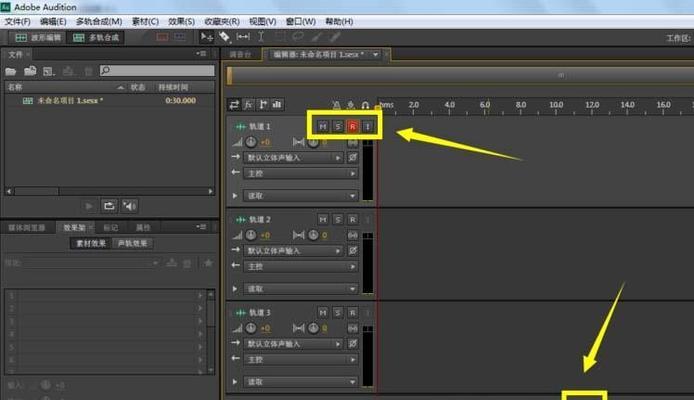Toggle record arm R on Track 1
The image size is (694, 400).
pyautogui.click(x=353, y=126)
